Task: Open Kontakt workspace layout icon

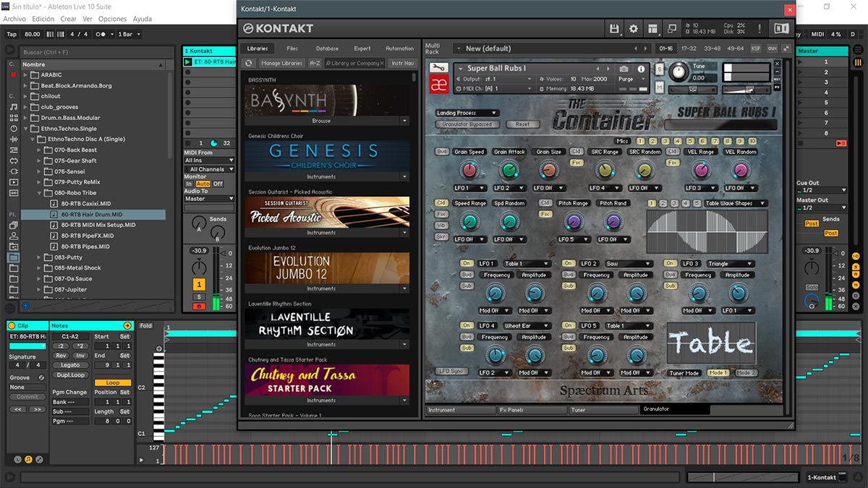Action: pyautogui.click(x=653, y=29)
